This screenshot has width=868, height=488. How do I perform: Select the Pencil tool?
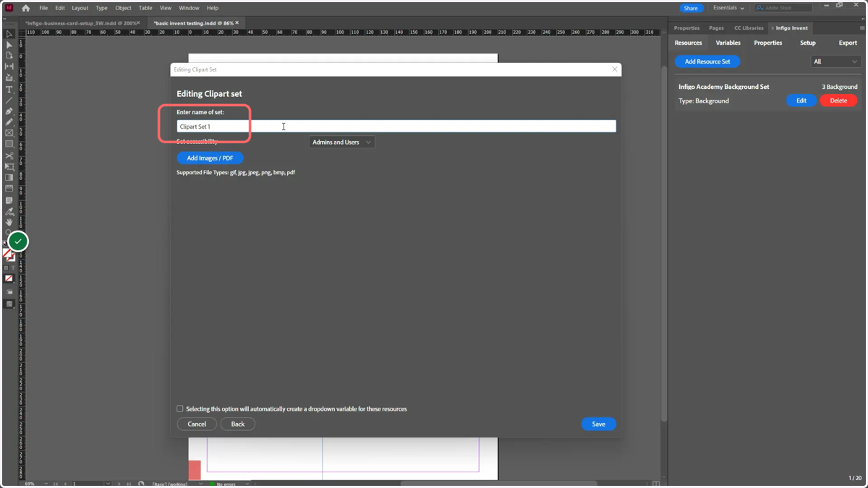click(x=9, y=122)
